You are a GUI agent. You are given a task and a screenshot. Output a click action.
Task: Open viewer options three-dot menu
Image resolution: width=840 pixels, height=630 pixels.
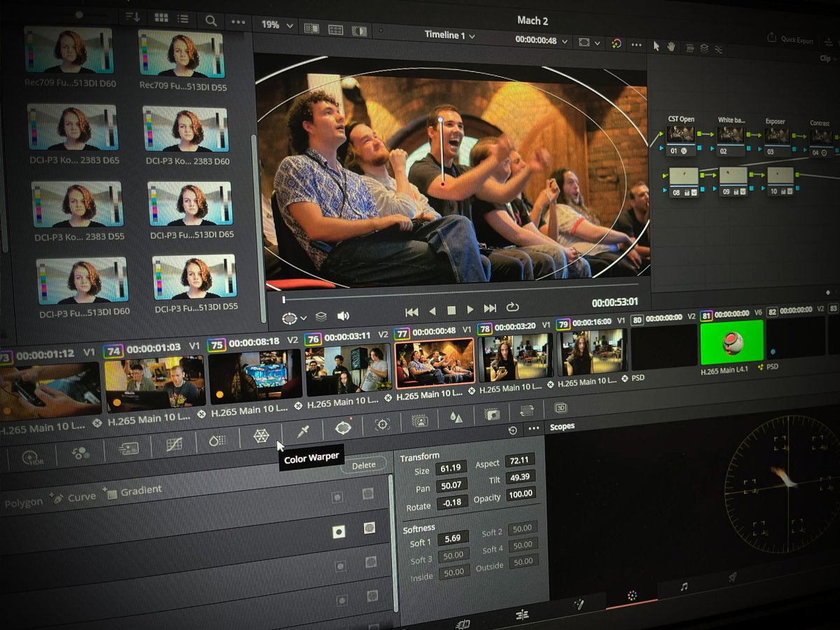tap(636, 44)
